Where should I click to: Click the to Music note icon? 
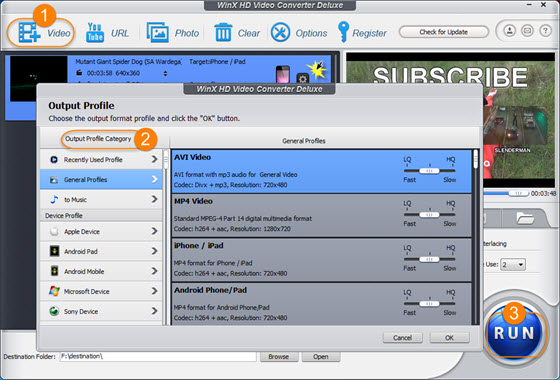click(x=54, y=199)
